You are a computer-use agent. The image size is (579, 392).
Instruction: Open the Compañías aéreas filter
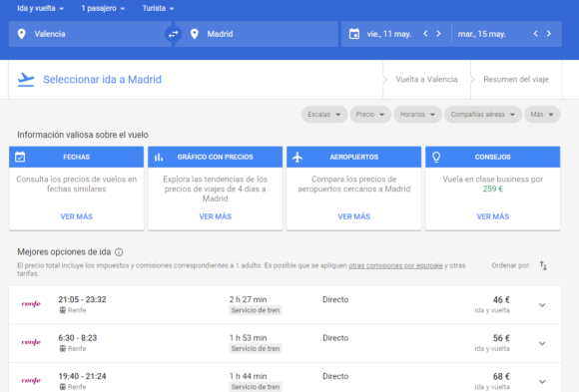[x=483, y=115]
